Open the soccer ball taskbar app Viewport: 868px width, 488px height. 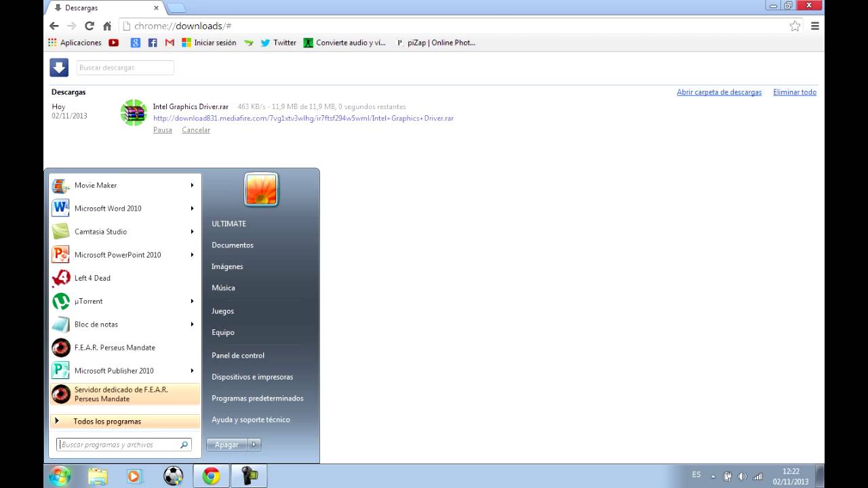pyautogui.click(x=173, y=476)
